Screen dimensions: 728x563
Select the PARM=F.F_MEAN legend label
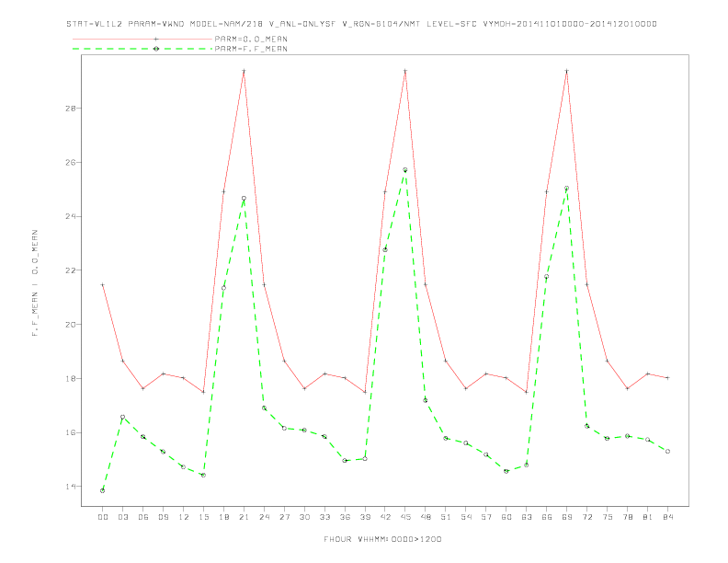click(251, 49)
